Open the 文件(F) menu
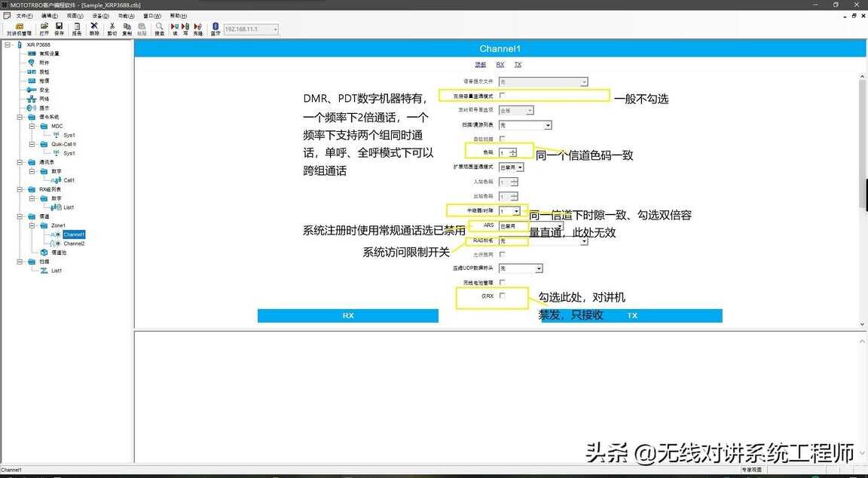Image resolution: width=868 pixels, height=478 pixels. click(24, 15)
